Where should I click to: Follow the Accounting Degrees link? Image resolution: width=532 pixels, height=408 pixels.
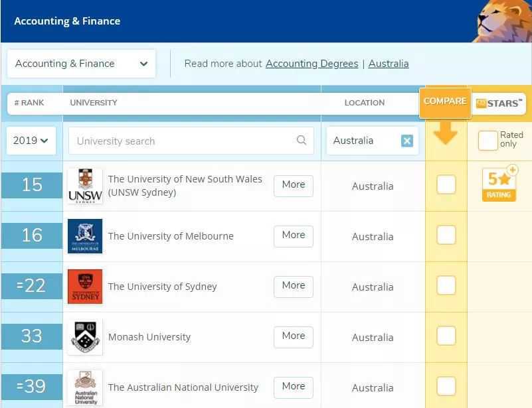[311, 64]
